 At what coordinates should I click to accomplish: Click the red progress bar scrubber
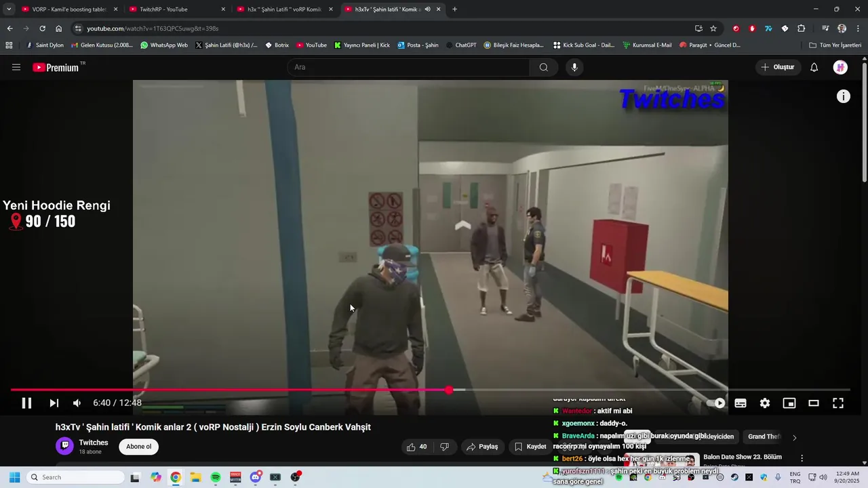point(449,390)
